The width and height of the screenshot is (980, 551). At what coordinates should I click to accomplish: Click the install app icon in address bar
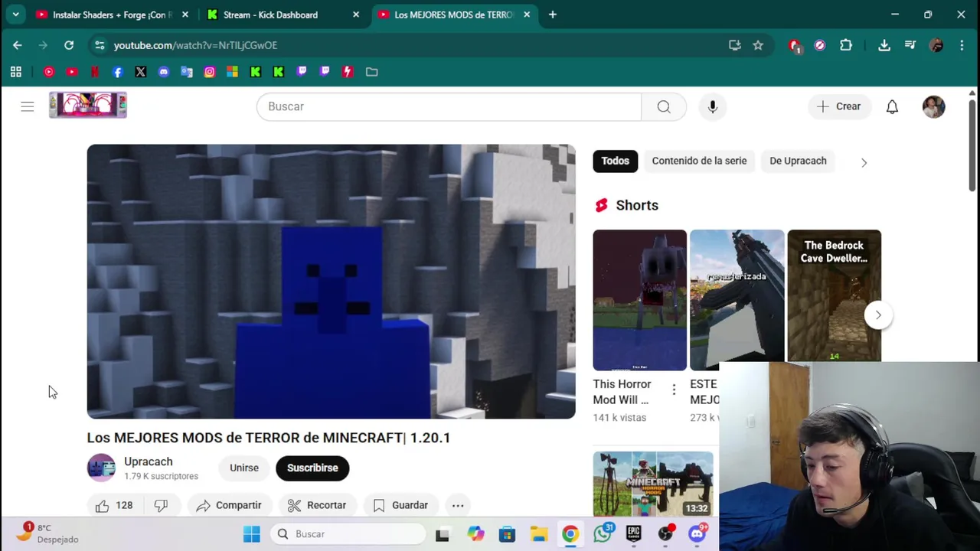point(735,45)
